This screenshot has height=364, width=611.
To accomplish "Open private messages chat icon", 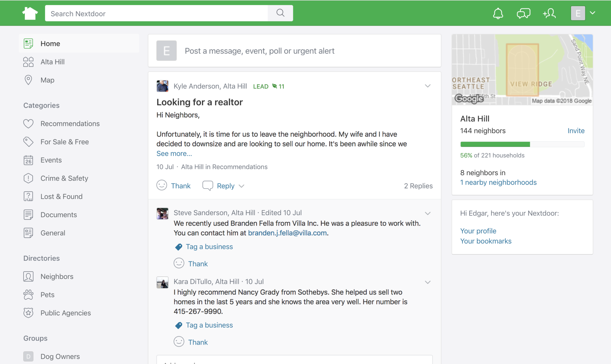I will (x=523, y=13).
